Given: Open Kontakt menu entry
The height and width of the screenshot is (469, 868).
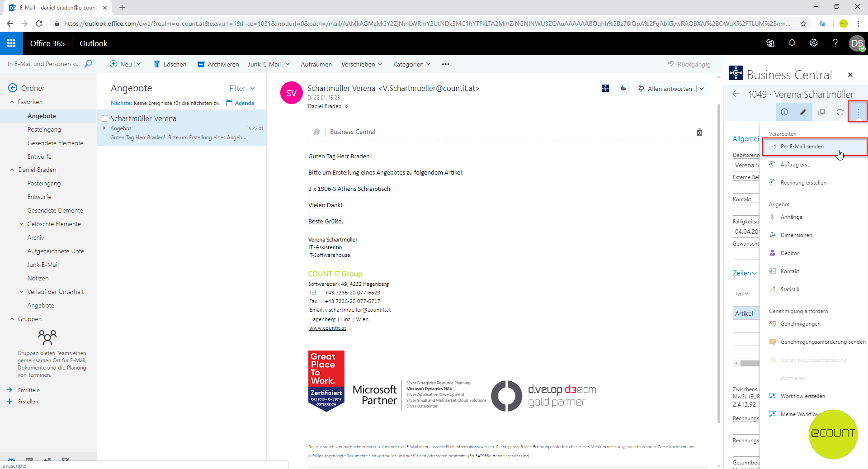Looking at the screenshot, I should pos(814,271).
